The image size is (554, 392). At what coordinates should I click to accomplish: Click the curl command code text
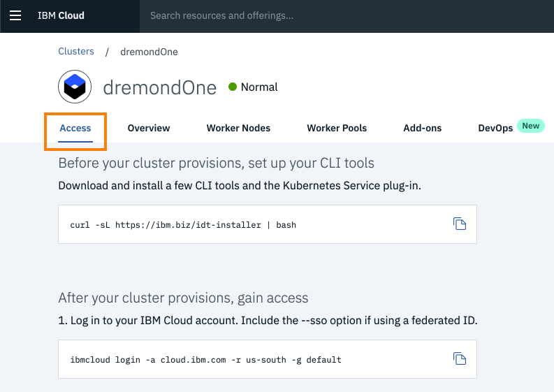[x=183, y=225]
